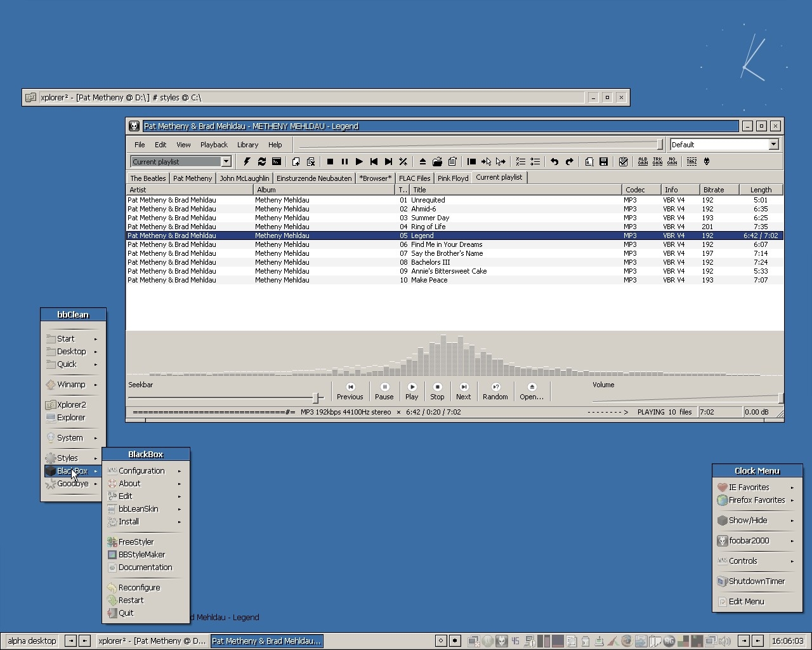Stop playback with the toolbar square icon
The height and width of the screenshot is (650, 812).
tap(330, 162)
